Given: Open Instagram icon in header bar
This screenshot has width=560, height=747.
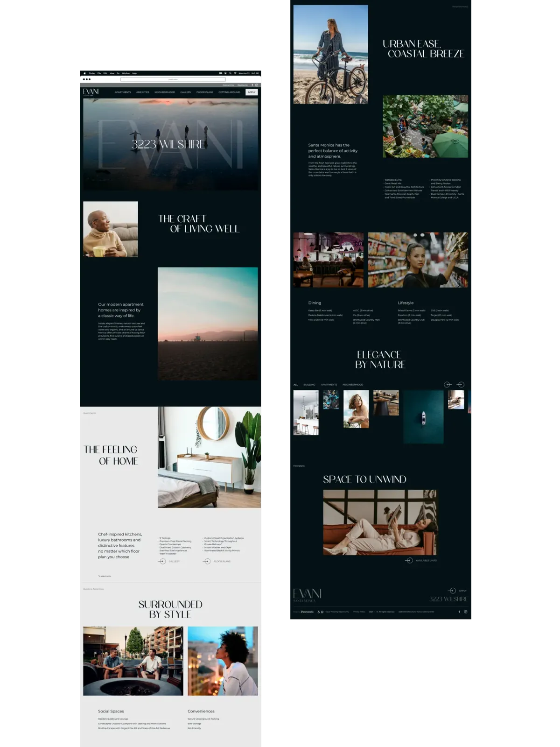Looking at the screenshot, I should click(257, 85).
